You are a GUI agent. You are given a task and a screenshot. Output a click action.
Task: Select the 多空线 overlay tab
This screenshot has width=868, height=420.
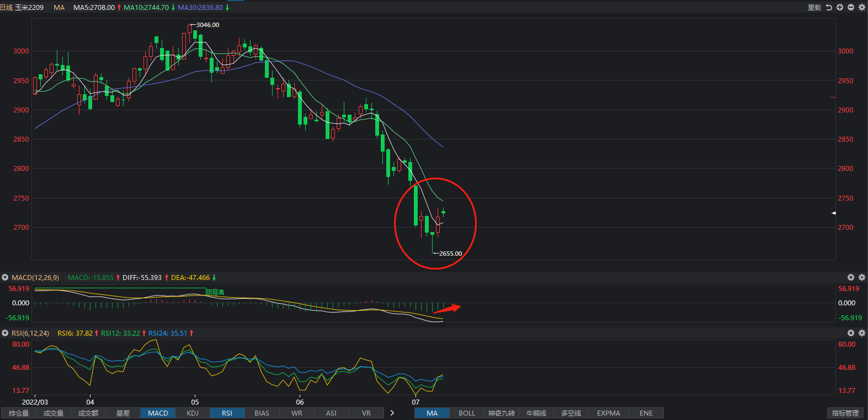pos(571,413)
